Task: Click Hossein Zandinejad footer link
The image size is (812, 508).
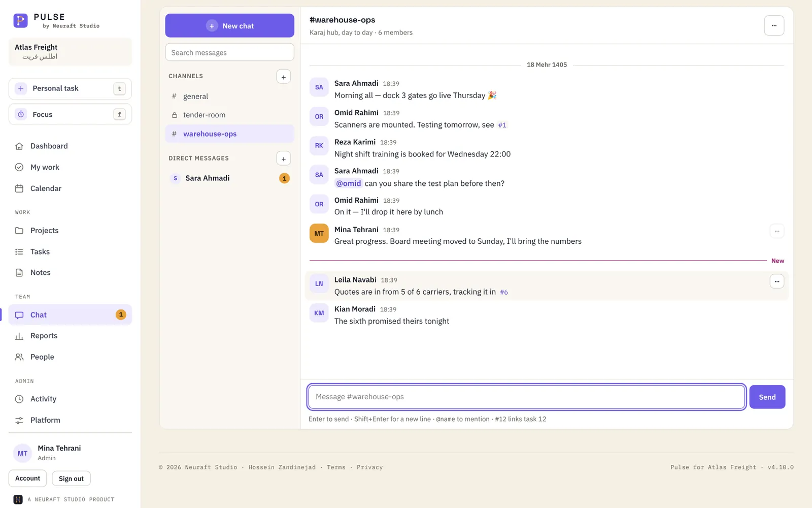Action: 282,467
